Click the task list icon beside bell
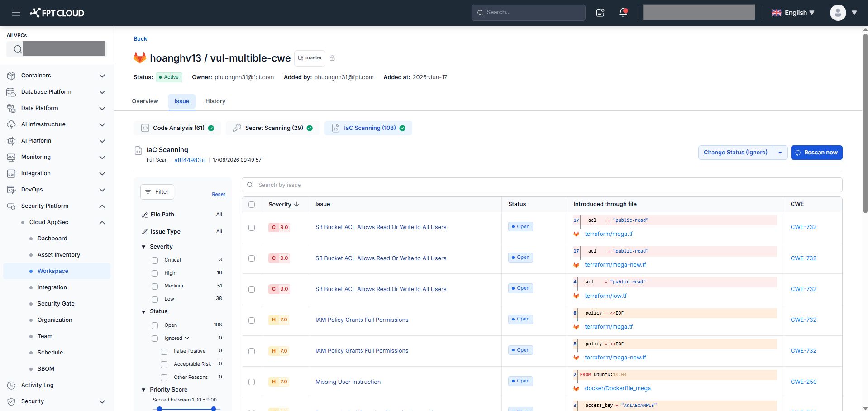The image size is (868, 411). point(601,13)
